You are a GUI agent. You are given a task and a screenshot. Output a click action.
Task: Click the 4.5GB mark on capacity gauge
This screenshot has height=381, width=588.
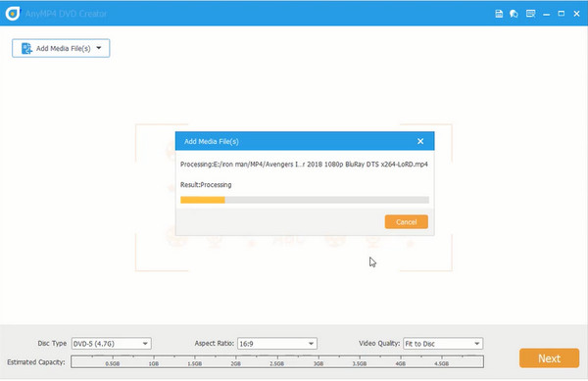coord(441,363)
